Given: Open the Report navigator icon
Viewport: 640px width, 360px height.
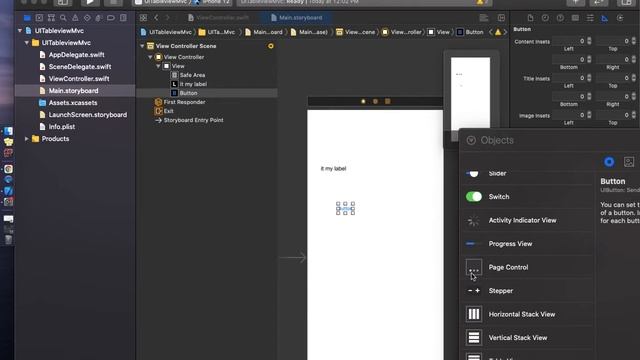Looking at the screenshot, I should tap(123, 18).
